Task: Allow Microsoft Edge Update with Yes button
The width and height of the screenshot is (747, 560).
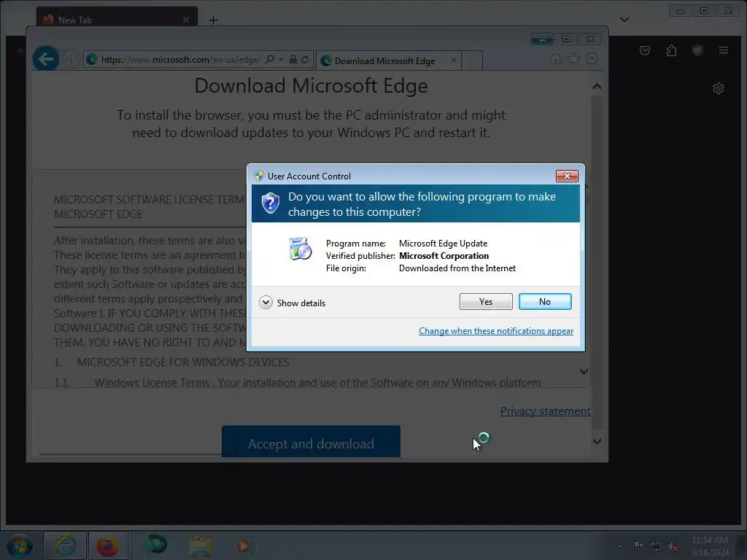Action: click(x=486, y=301)
